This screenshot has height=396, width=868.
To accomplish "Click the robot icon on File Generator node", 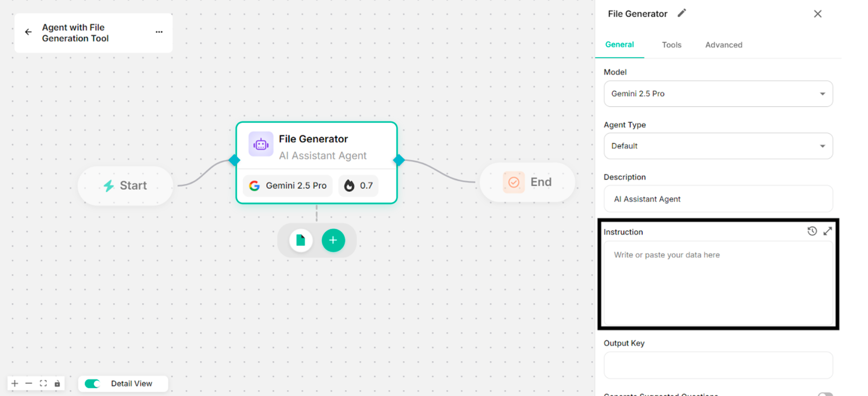I will point(261,144).
